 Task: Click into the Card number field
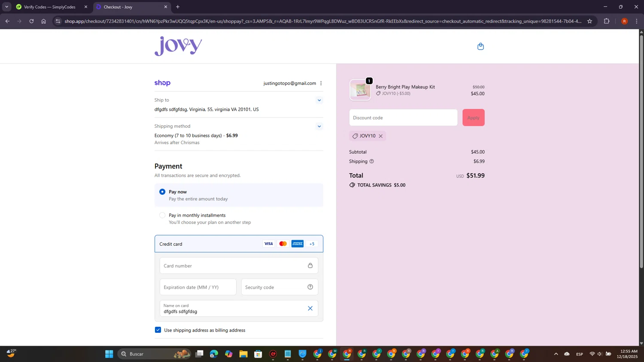pos(239,265)
